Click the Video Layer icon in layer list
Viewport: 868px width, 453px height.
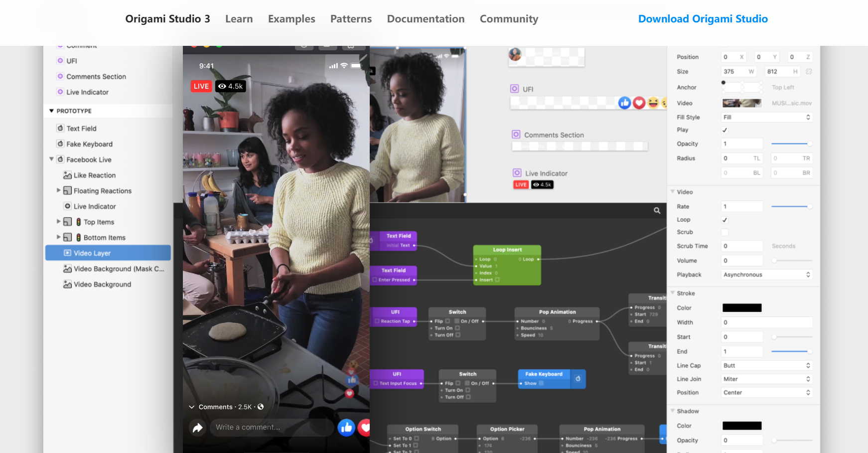(x=67, y=253)
